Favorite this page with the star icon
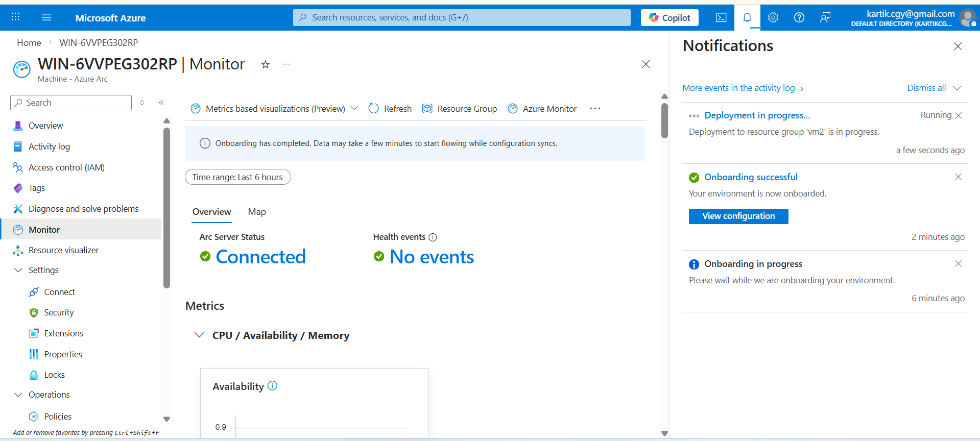 pos(266,64)
